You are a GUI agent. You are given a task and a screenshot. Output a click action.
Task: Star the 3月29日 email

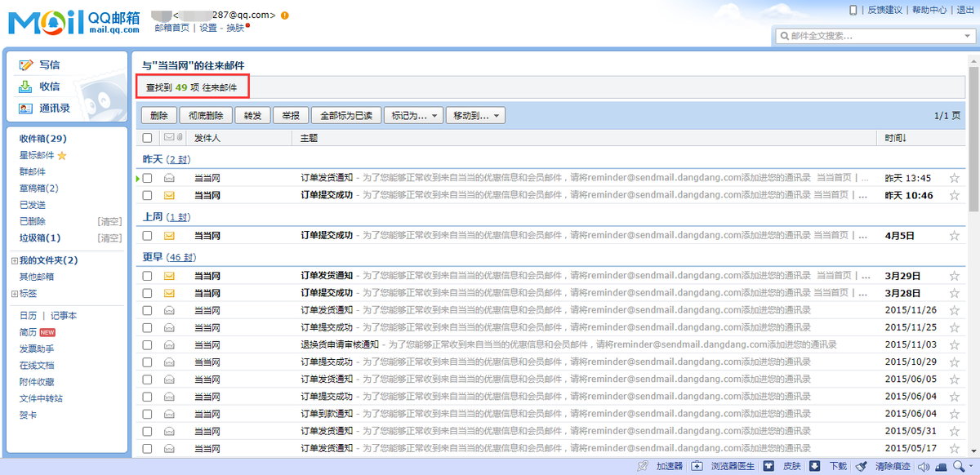(x=954, y=276)
